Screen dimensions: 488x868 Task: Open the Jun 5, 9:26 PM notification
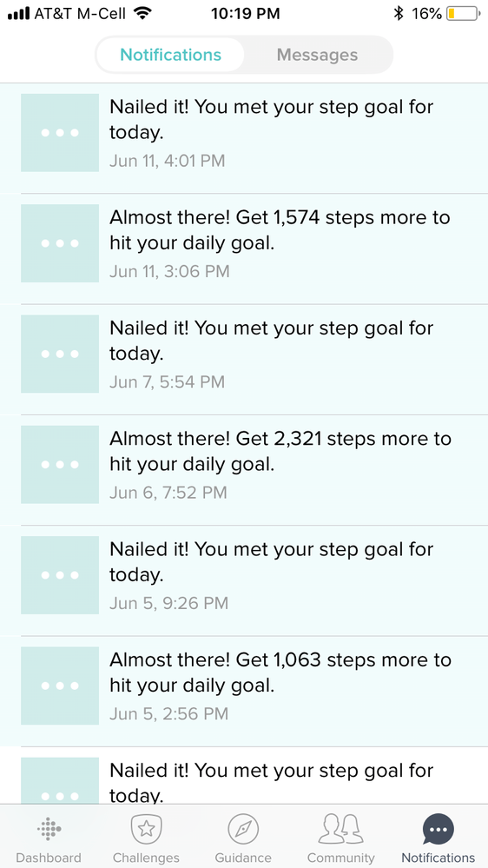244,580
